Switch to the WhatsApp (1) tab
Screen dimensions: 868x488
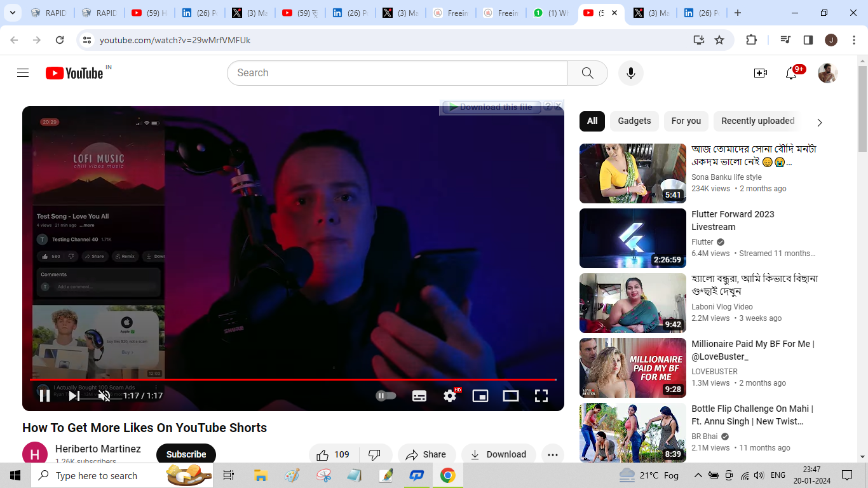[x=551, y=13]
